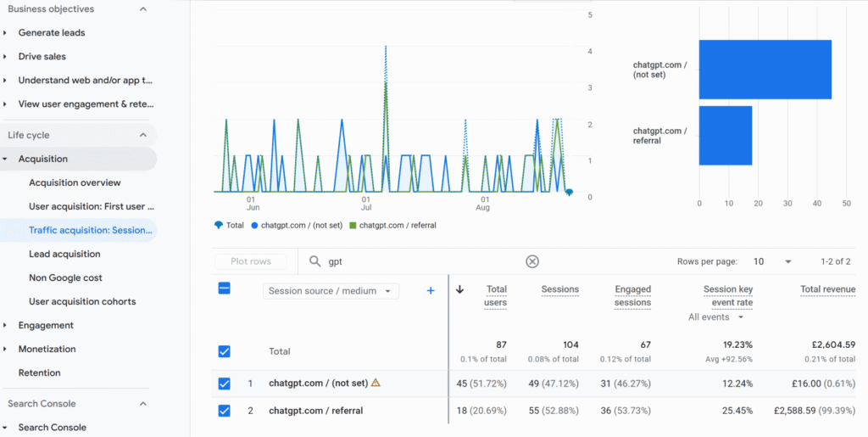Open the Session source / medium dropdown
Screen dimensions: 868x437
(330, 291)
